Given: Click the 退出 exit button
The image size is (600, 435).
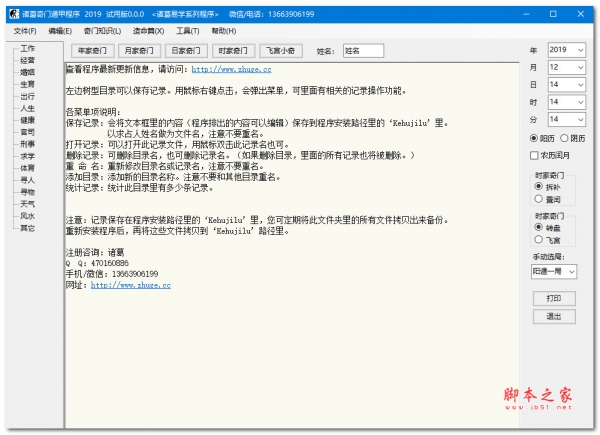Looking at the screenshot, I should tap(554, 316).
